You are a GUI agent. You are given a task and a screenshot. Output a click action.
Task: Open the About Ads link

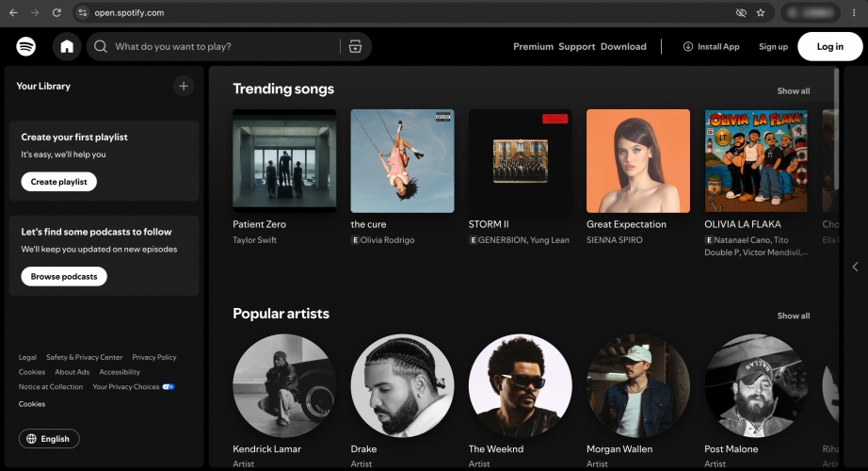tap(72, 372)
